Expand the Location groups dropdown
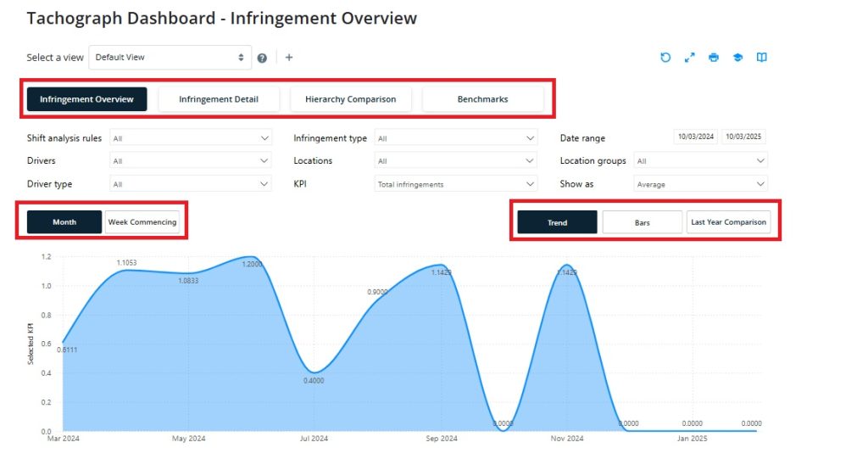 pos(700,160)
